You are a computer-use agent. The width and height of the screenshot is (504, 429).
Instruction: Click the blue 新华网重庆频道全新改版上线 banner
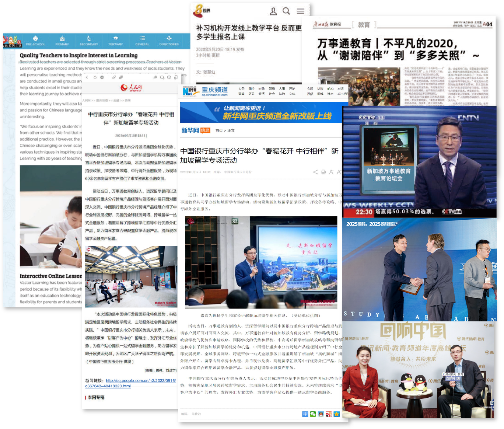click(261, 112)
